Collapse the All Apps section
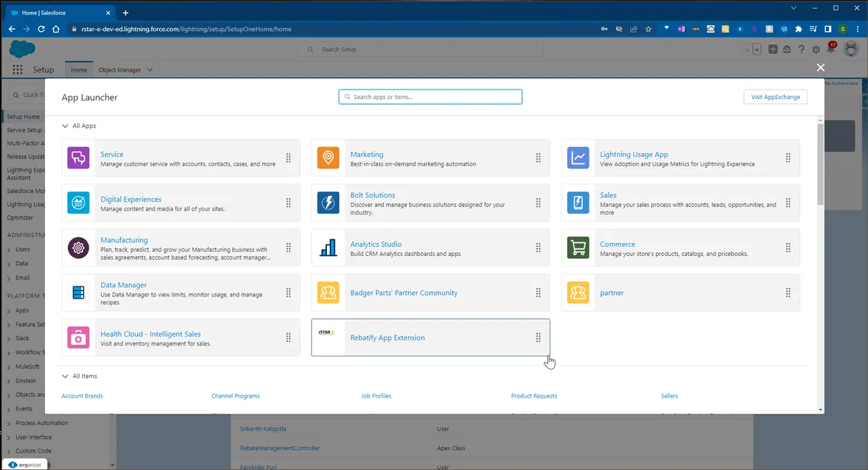 (65, 126)
